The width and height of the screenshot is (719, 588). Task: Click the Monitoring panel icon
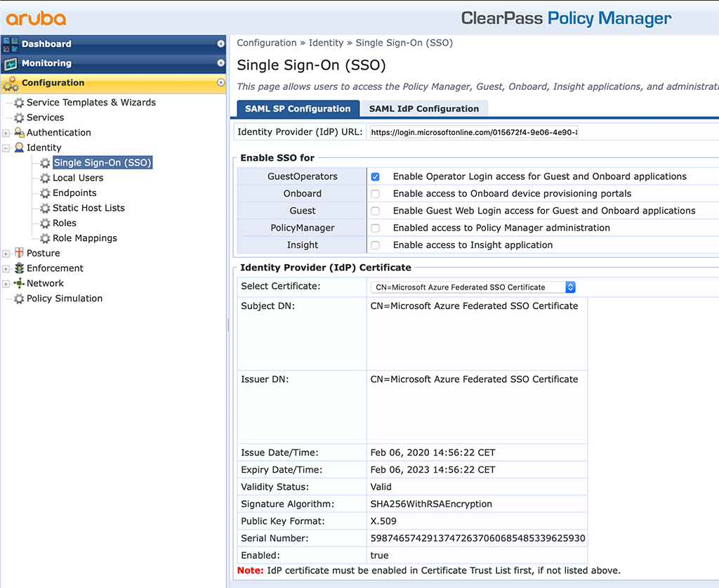(11, 64)
